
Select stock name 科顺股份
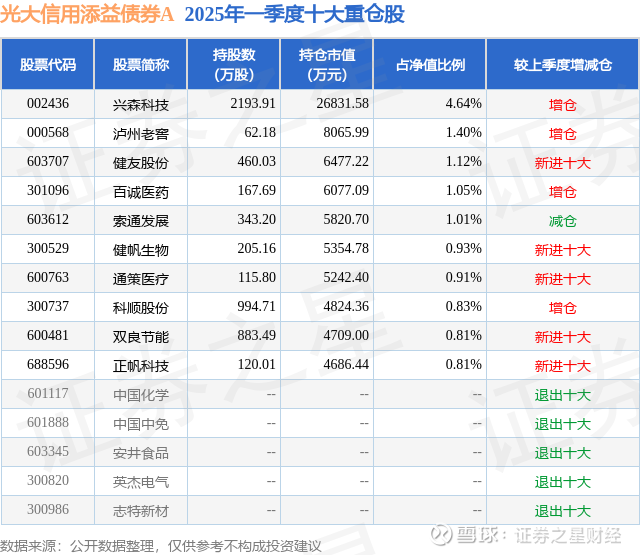pos(141,308)
